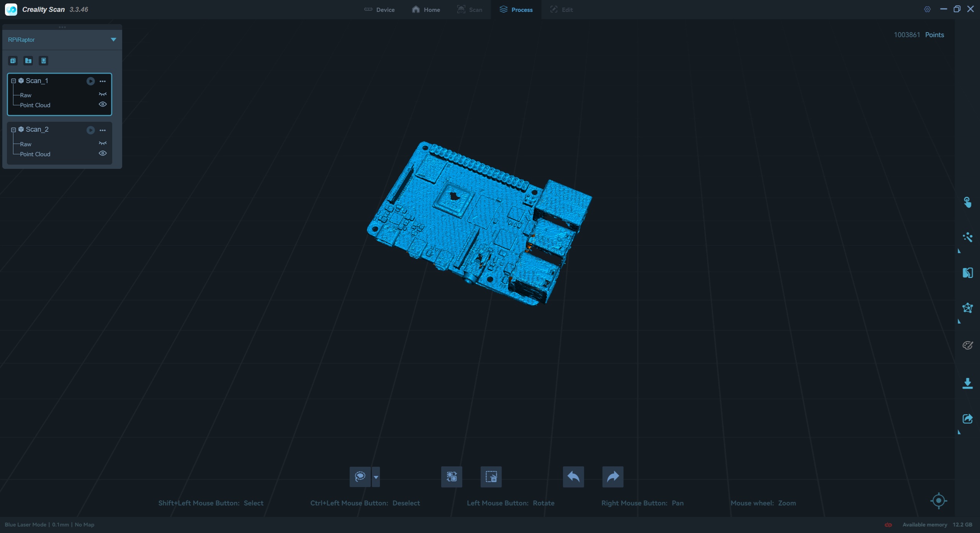
Task: Open the RPiRaptor project dropdown
Action: pos(113,39)
